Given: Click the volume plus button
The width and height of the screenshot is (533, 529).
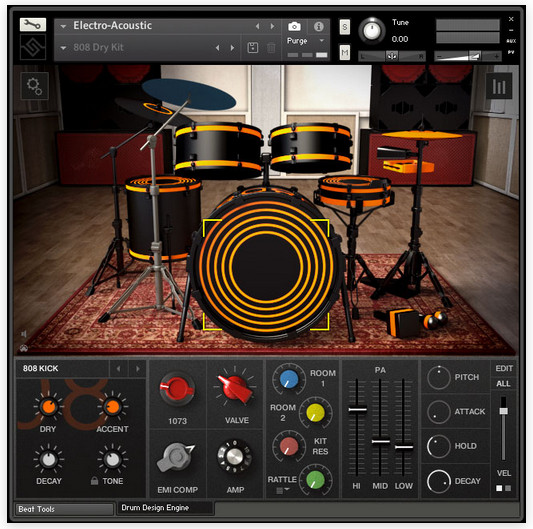Looking at the screenshot, I should pyautogui.click(x=496, y=56).
